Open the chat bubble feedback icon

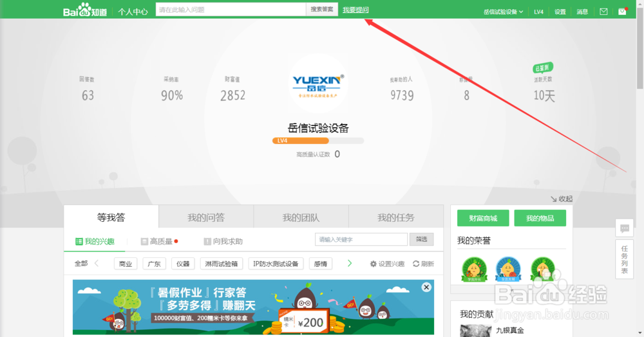(624, 228)
